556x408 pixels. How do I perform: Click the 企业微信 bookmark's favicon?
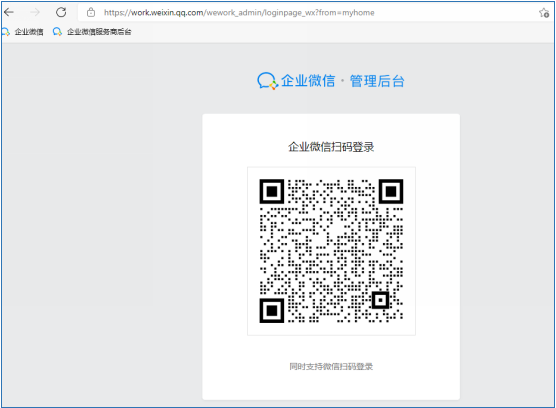[x=5, y=32]
